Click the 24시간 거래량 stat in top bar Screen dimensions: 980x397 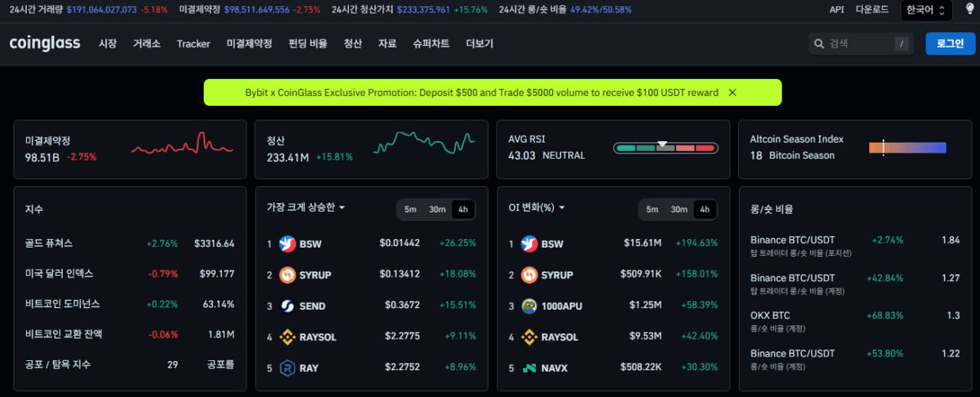pyautogui.click(x=89, y=9)
